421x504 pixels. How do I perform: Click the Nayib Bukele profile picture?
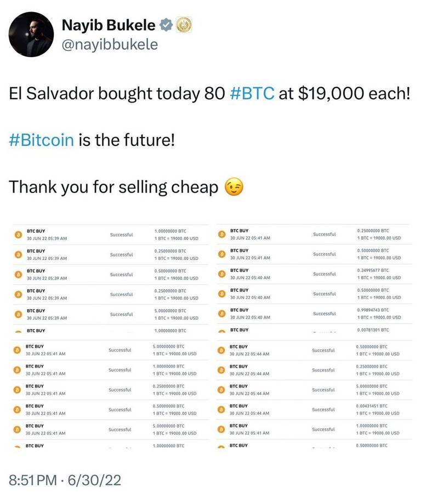click(31, 35)
